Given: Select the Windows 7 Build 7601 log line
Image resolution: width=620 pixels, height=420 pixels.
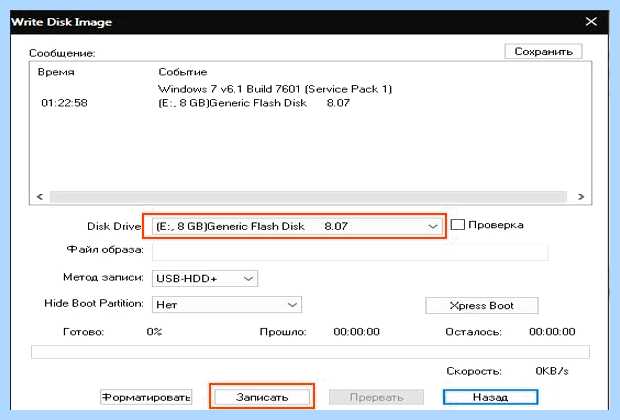Looking at the screenshot, I should (x=275, y=89).
